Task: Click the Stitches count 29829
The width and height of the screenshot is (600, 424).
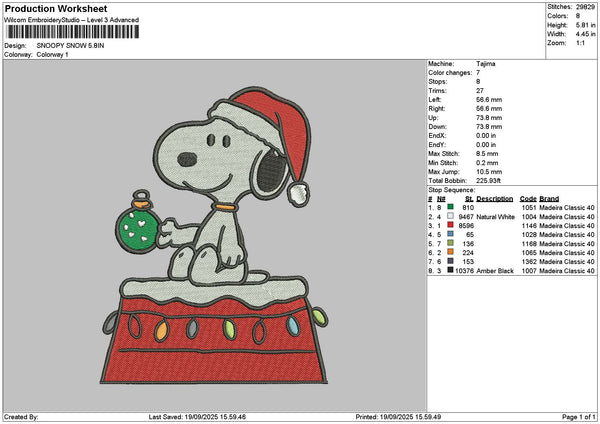Action: (x=585, y=7)
